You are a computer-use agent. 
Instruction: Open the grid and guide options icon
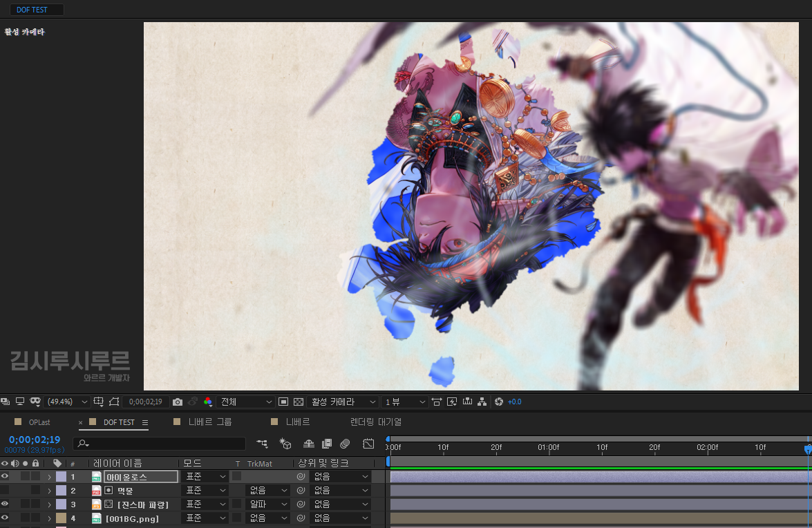click(x=98, y=402)
